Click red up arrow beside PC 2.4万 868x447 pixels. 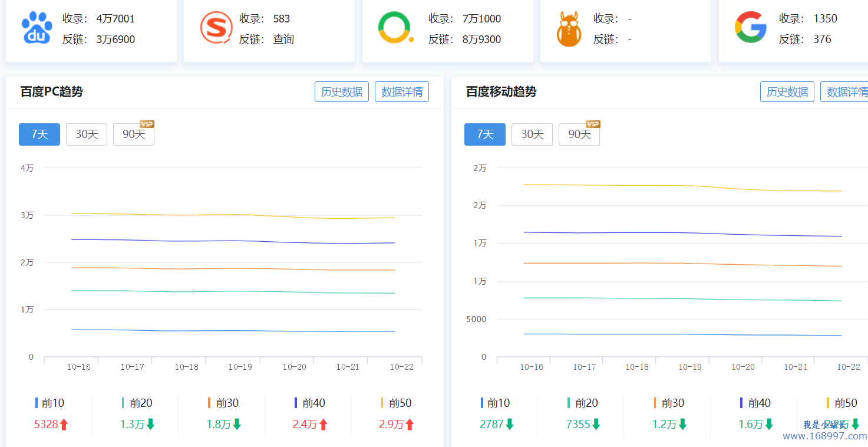(323, 424)
